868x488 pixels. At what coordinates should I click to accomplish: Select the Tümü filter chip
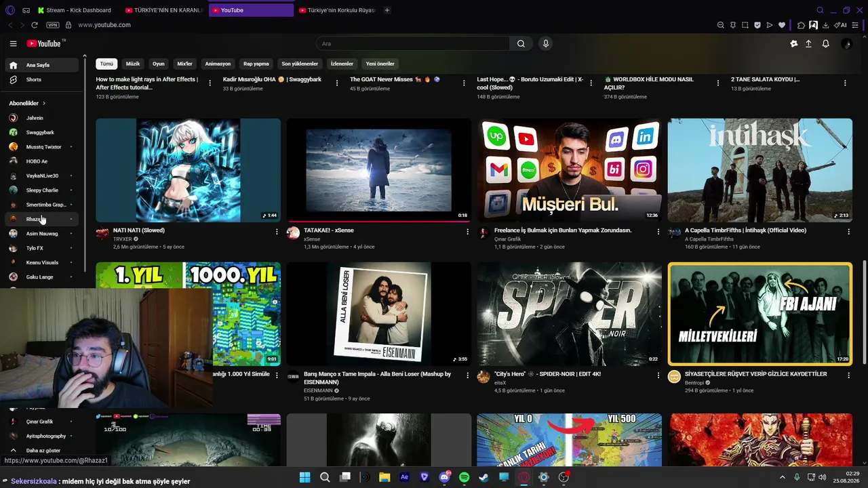click(106, 64)
